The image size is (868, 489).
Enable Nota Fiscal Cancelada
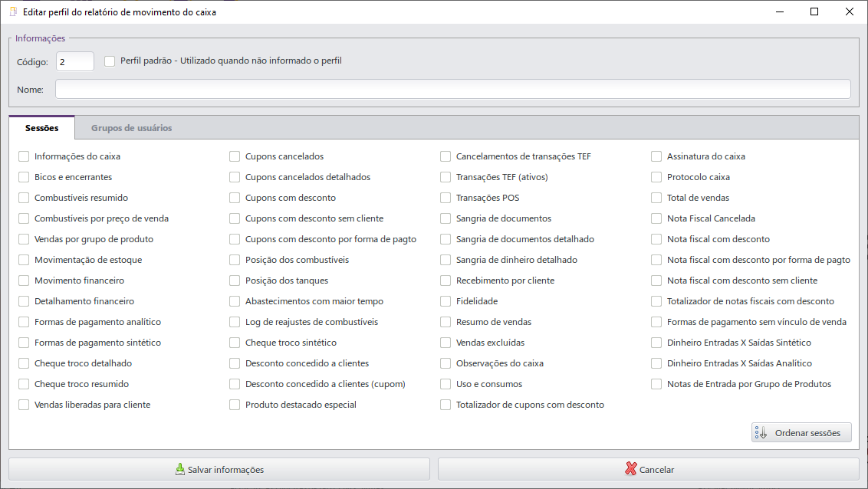[656, 218]
